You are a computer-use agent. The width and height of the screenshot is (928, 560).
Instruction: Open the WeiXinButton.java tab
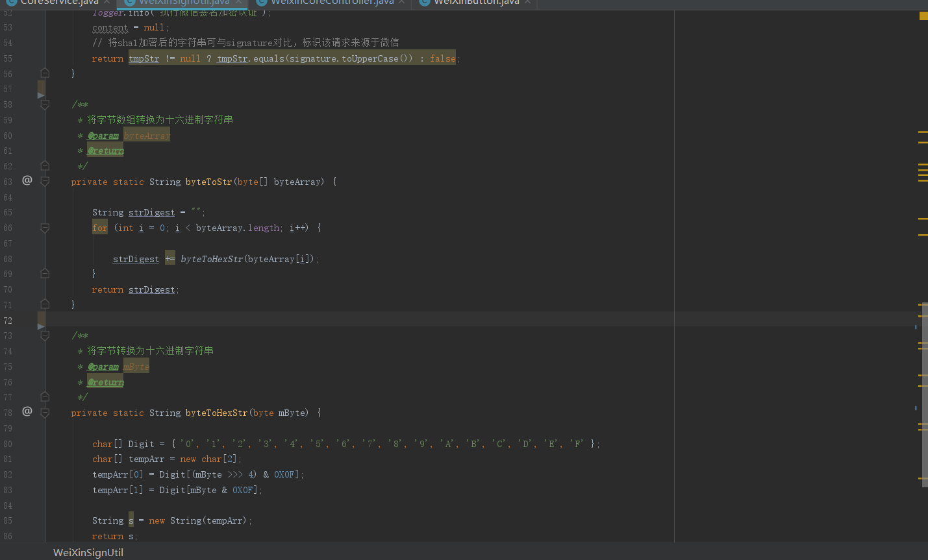click(x=476, y=3)
